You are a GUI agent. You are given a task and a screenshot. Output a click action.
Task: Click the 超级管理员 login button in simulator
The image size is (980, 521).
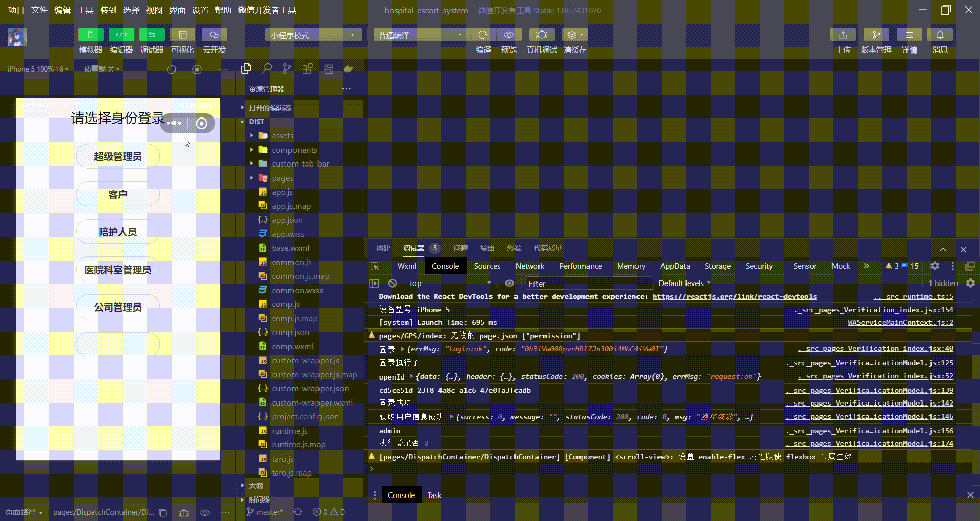point(117,156)
